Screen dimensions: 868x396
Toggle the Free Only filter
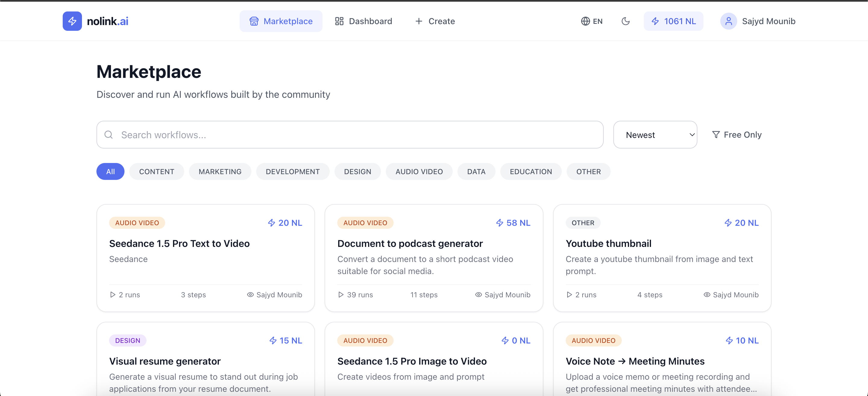coord(737,135)
